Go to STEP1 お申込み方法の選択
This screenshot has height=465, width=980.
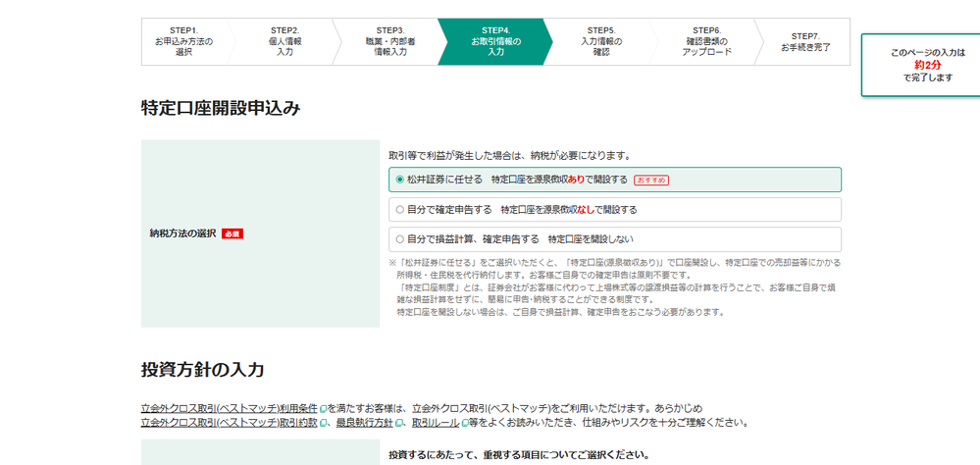pyautogui.click(x=183, y=42)
